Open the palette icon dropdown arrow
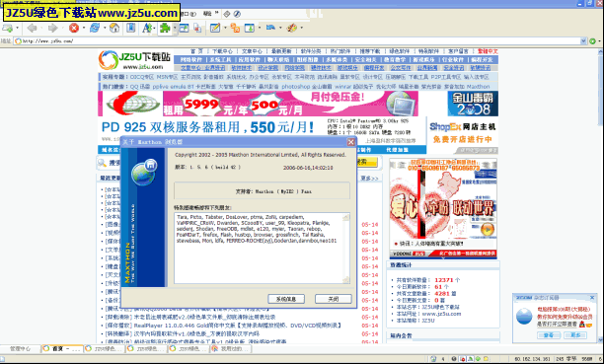Viewport: 604px width, 364px height. pos(301,28)
